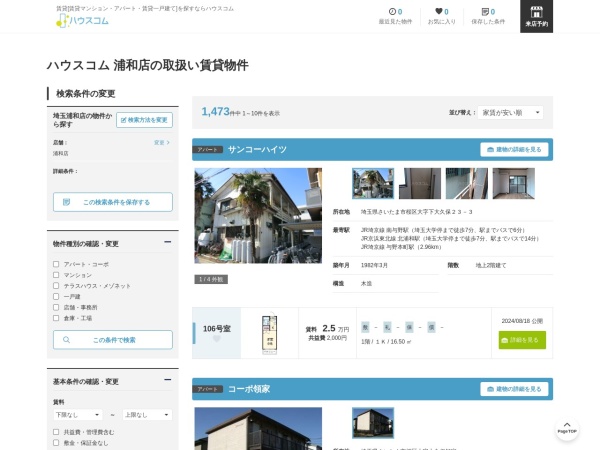
Task: Open the ハウスコム logo homepage
Action: point(82,20)
